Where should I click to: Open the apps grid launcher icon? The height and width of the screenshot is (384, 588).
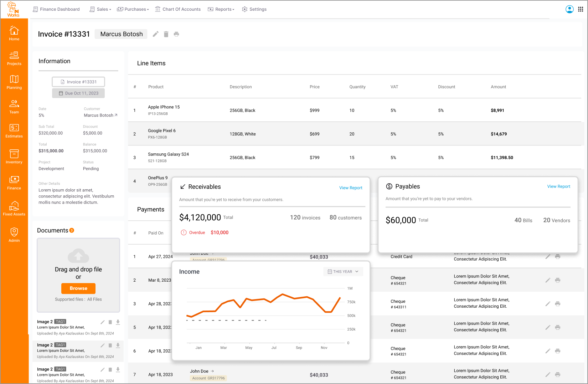click(x=581, y=9)
